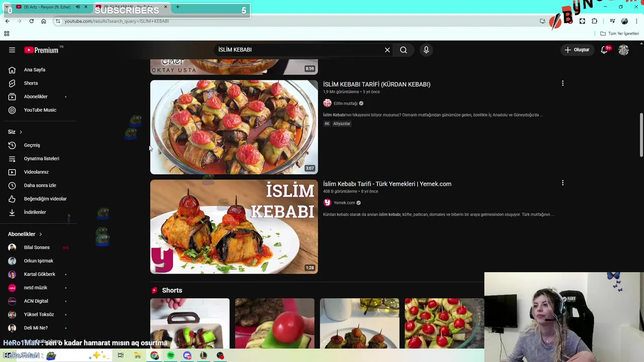Run search with the magnifier button
The image size is (644, 362).
pos(404,50)
